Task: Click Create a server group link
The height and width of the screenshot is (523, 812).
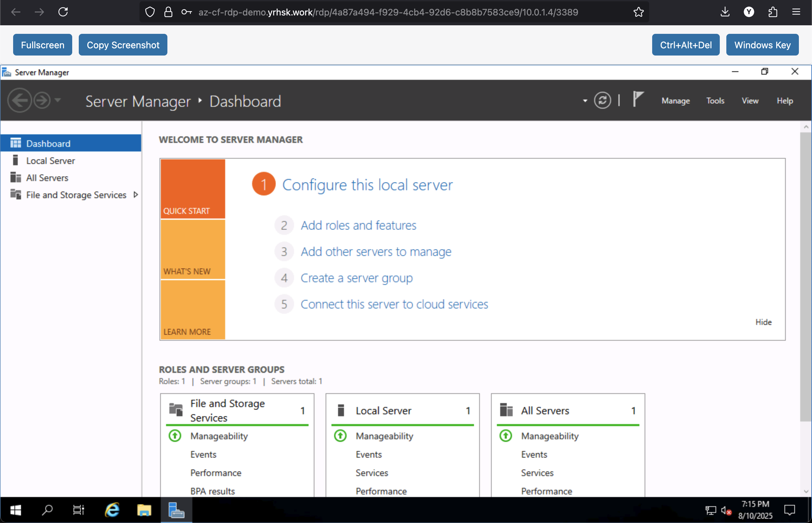Action: tap(357, 278)
